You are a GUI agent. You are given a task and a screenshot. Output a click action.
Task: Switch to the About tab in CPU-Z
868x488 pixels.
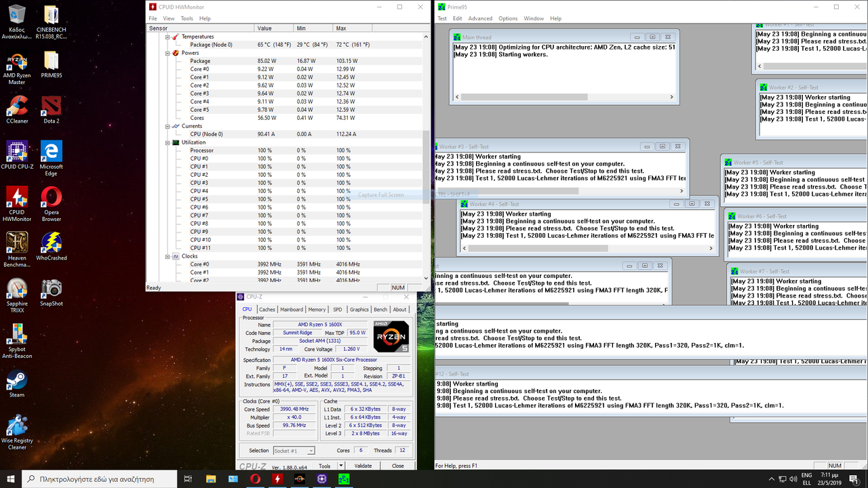[400, 310]
